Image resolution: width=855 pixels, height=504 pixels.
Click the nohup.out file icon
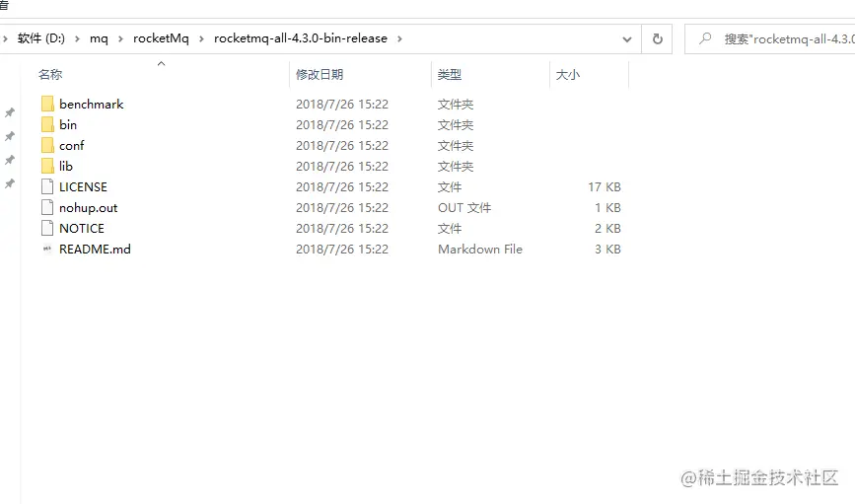(x=47, y=207)
